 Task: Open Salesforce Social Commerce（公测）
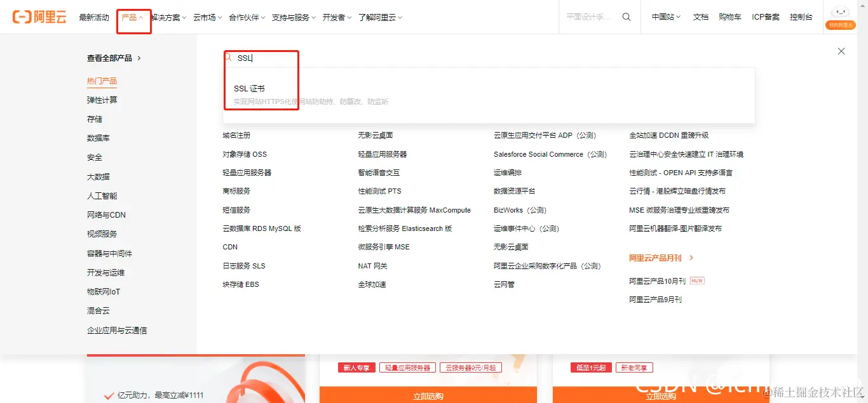click(x=550, y=154)
